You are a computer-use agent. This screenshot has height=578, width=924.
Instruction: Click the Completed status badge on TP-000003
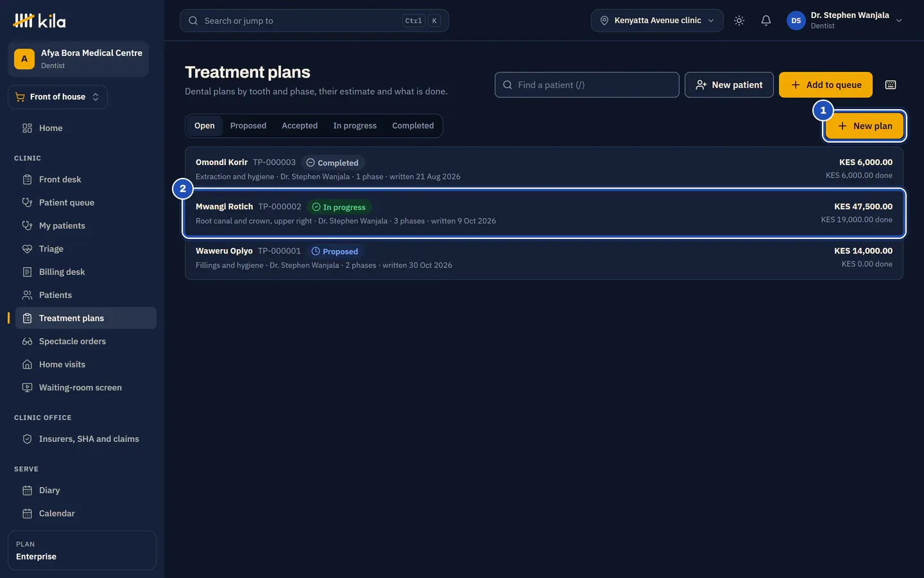click(x=332, y=162)
